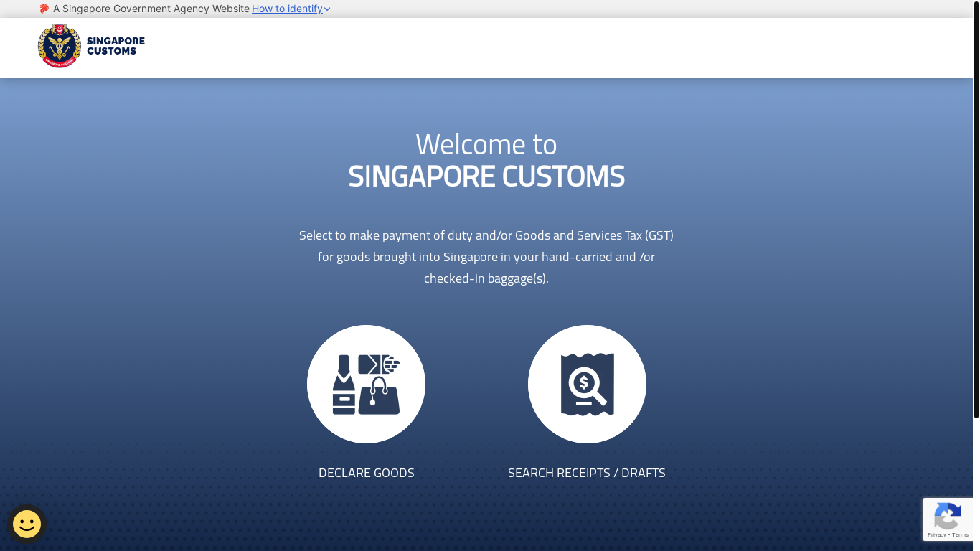This screenshot has width=980, height=551.
Task: Click A Singapore Government Agency Website text
Action: (151, 9)
